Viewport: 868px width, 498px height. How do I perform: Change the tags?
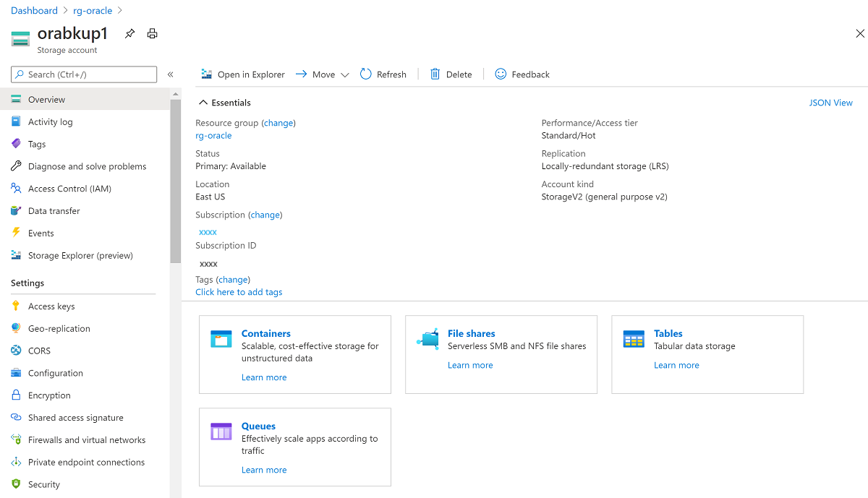pyautogui.click(x=233, y=280)
